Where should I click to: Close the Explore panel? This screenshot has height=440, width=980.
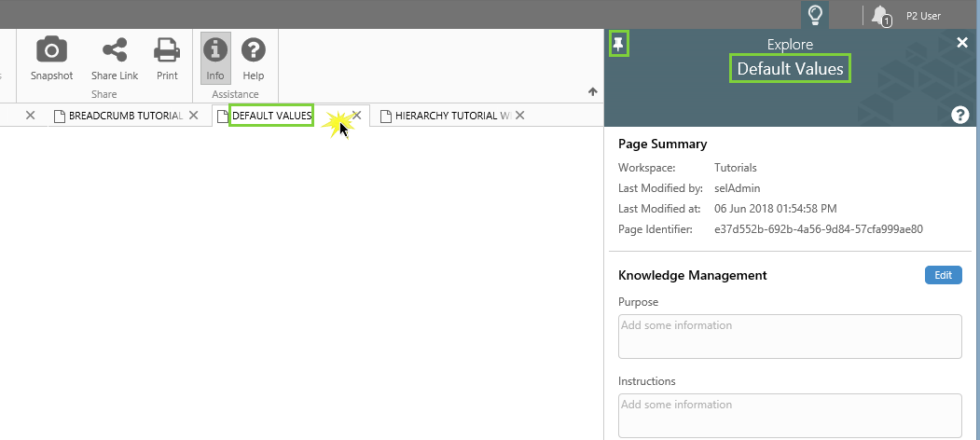962,43
